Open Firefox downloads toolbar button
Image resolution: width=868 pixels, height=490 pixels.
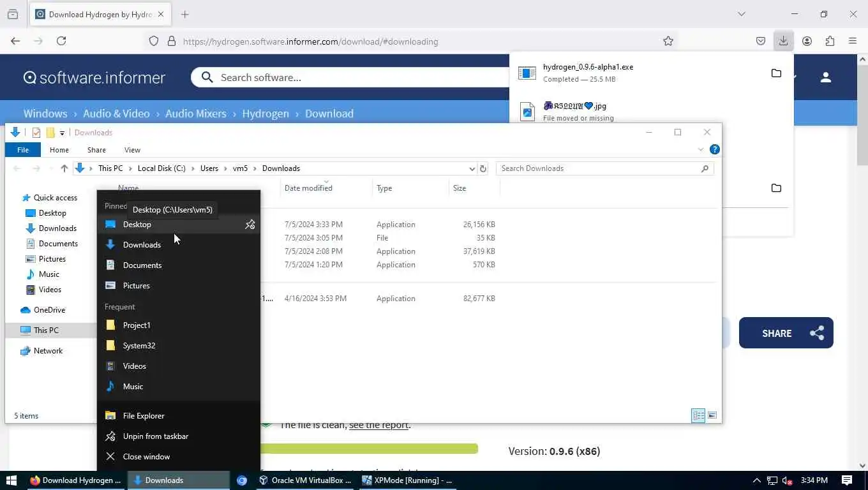(783, 41)
